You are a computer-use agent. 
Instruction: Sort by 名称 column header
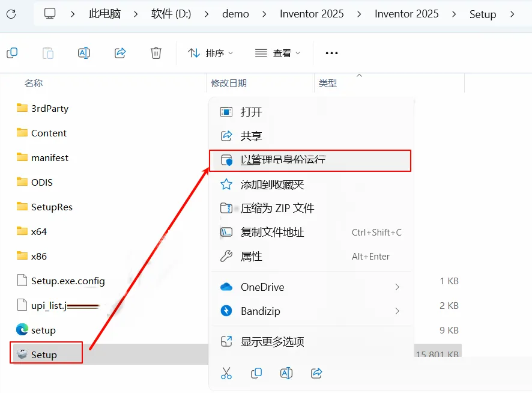pyautogui.click(x=34, y=83)
